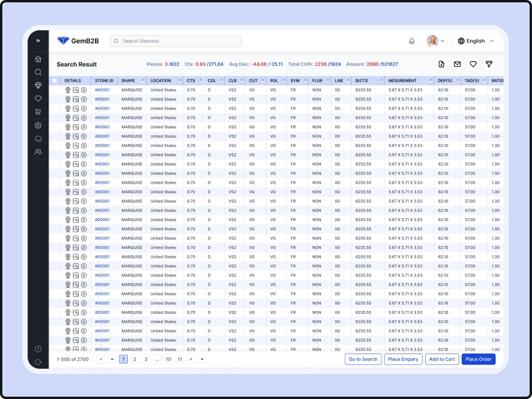Image resolution: width=532 pixels, height=399 pixels.
Task: Click the shopping cart icon in sidebar
Action: pyautogui.click(x=38, y=112)
